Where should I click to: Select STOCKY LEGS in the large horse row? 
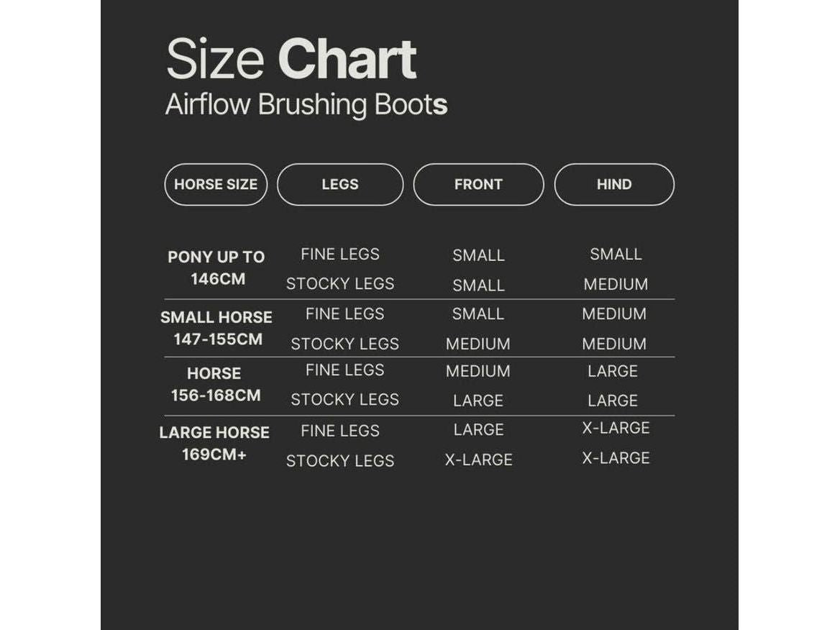[340, 461]
